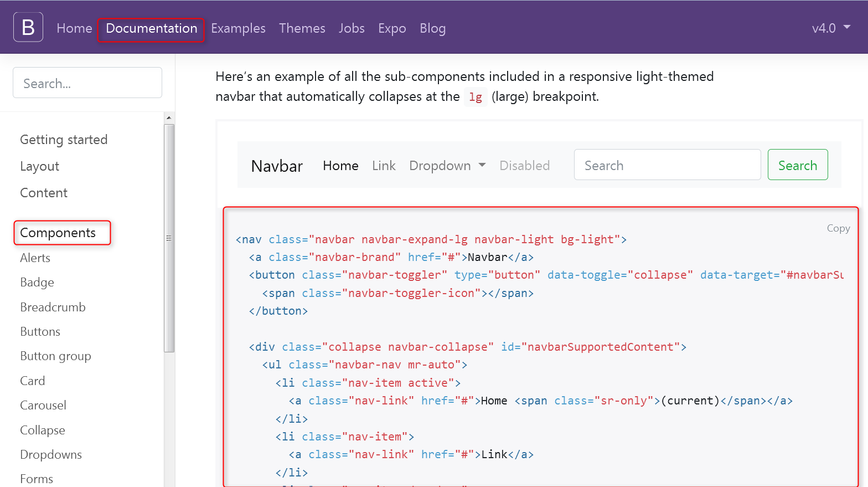Click the Disabled link in example navbar
This screenshot has height=487, width=868.
tap(524, 166)
